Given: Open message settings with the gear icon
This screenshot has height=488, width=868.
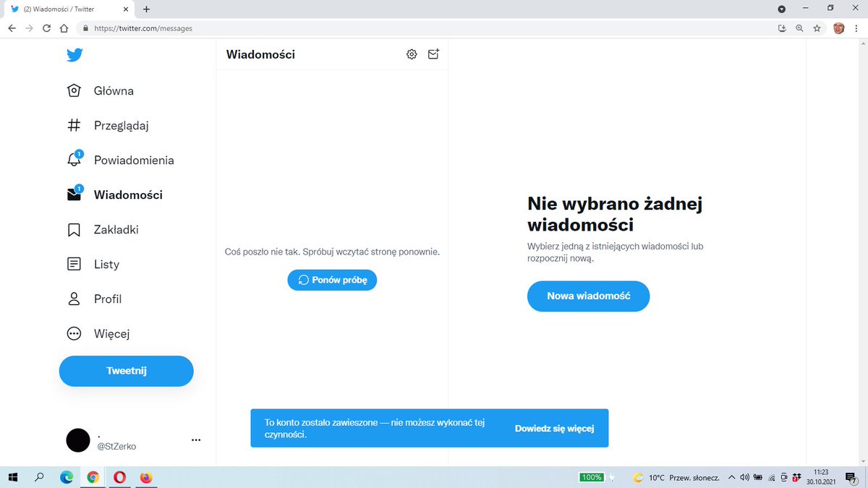Looking at the screenshot, I should click(x=412, y=53).
